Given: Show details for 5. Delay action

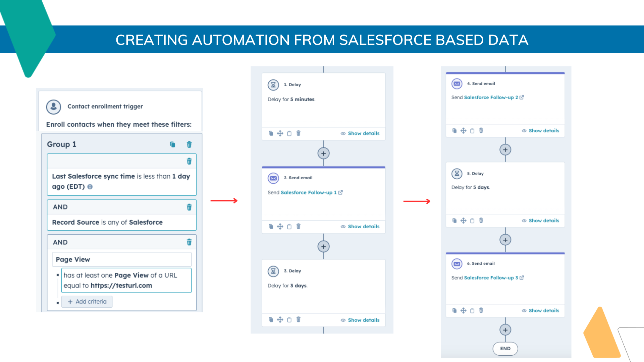Looking at the screenshot, I should [x=541, y=221].
